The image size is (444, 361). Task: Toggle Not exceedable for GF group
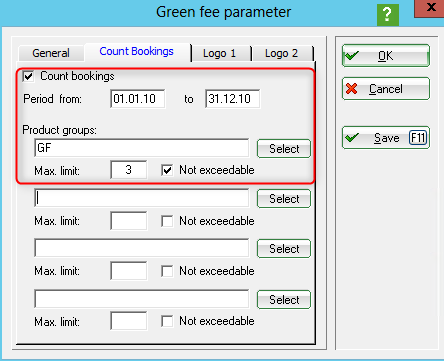click(x=167, y=170)
